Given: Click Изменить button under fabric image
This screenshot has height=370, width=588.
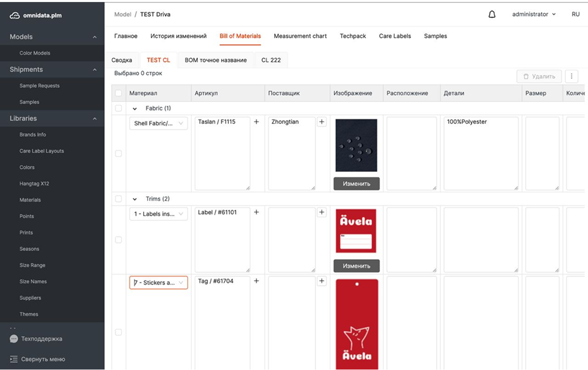Looking at the screenshot, I should (357, 184).
